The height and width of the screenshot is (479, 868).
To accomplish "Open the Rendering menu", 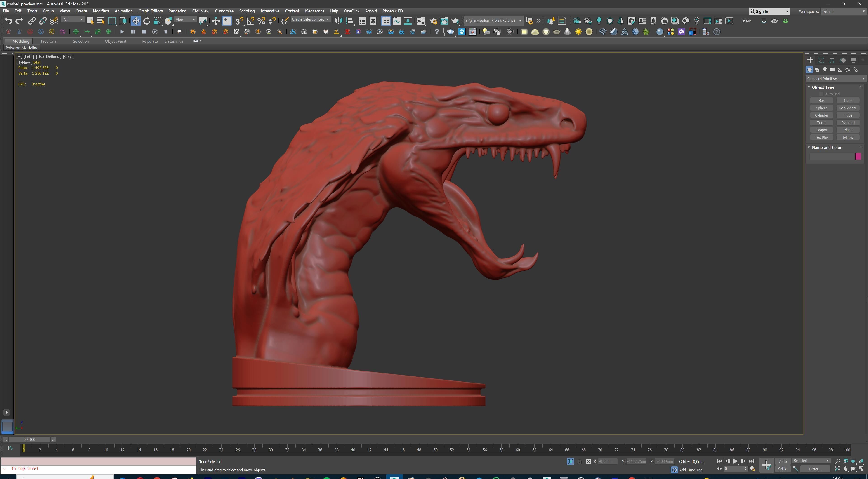I will click(x=177, y=11).
